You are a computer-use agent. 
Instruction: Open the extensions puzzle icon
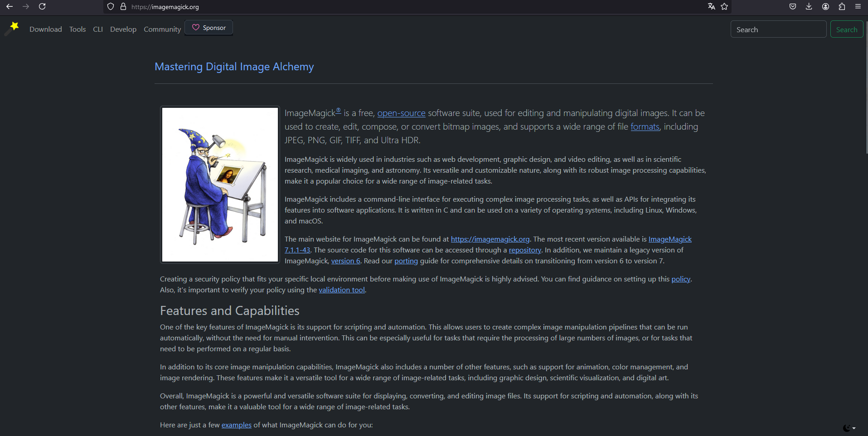click(x=842, y=6)
